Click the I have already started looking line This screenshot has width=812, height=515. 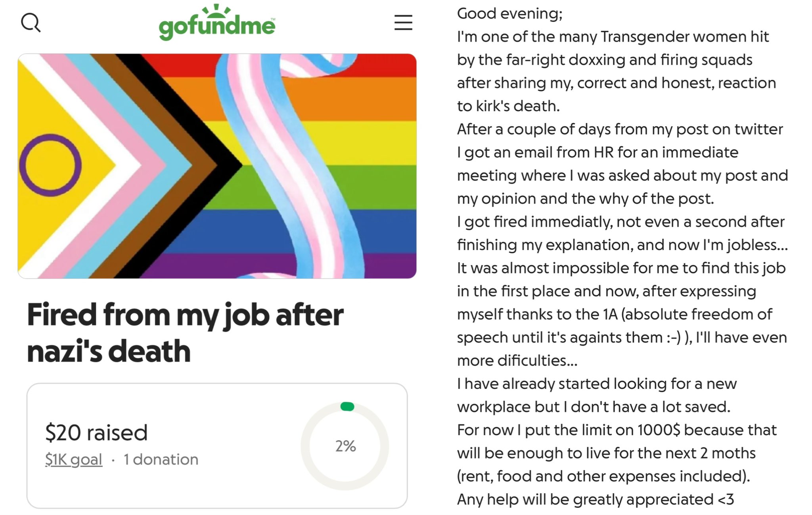[597, 384]
